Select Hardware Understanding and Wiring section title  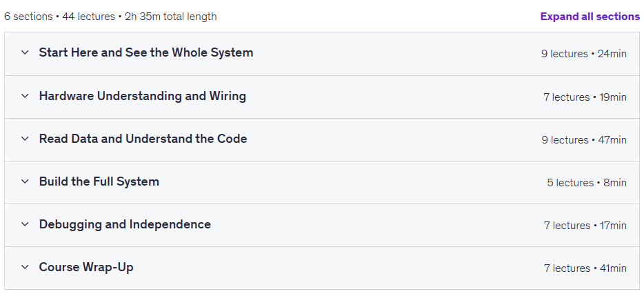(143, 96)
